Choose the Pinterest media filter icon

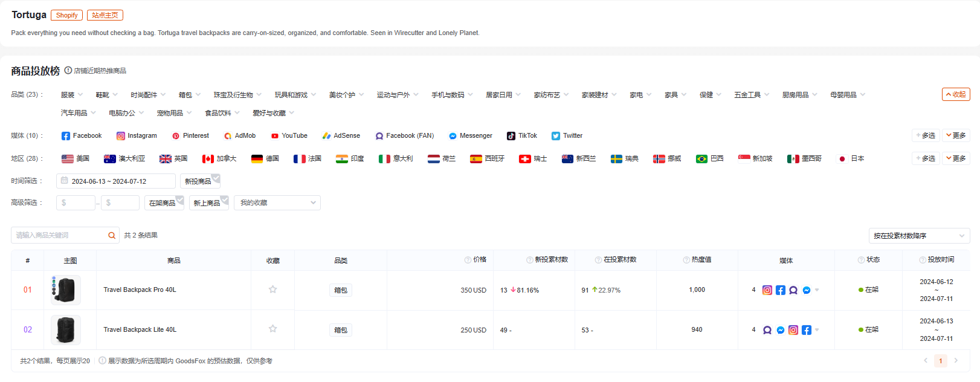click(x=176, y=136)
